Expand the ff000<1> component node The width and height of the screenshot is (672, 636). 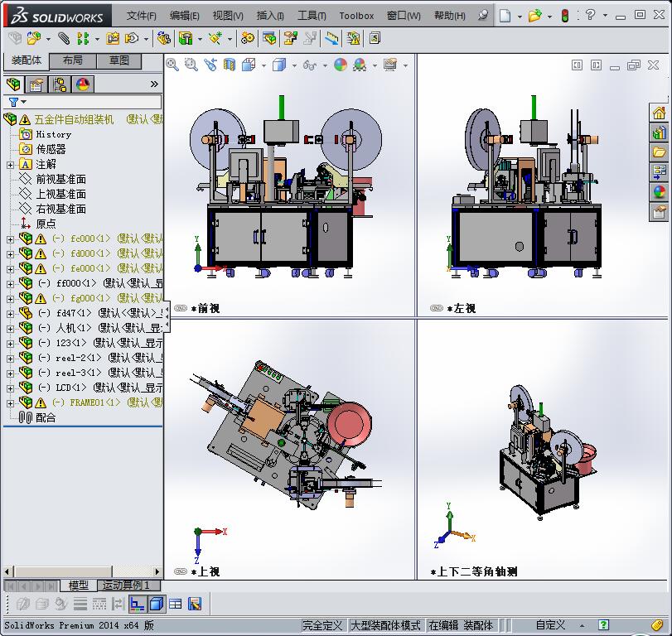[x=10, y=284]
